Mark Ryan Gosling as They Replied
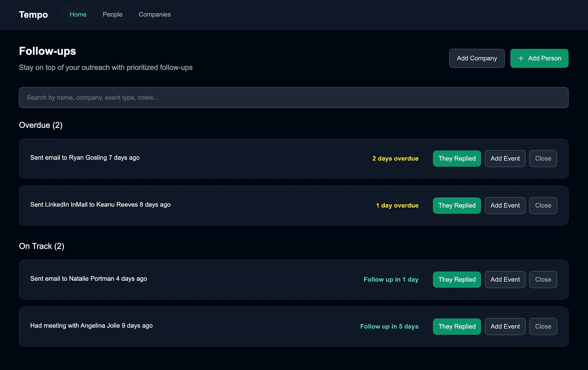The image size is (588, 370). coord(457,159)
